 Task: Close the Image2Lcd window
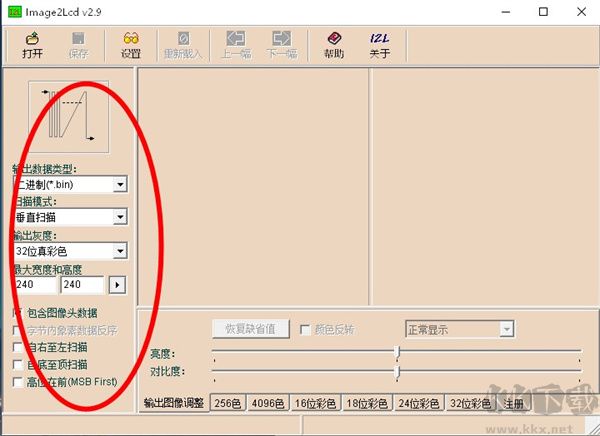(581, 12)
